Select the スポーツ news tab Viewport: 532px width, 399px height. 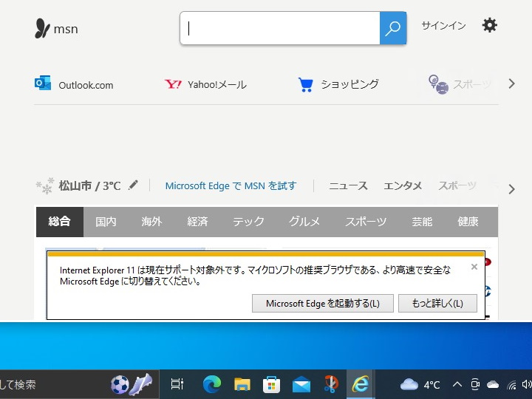[366, 222]
